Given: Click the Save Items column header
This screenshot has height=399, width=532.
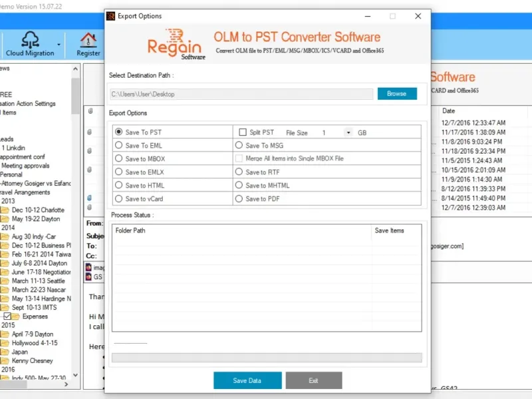Looking at the screenshot, I should click(389, 230).
